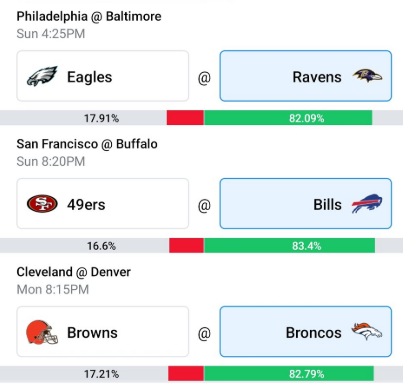Click the Ravens team logo
403x384 pixels.
(x=367, y=76)
